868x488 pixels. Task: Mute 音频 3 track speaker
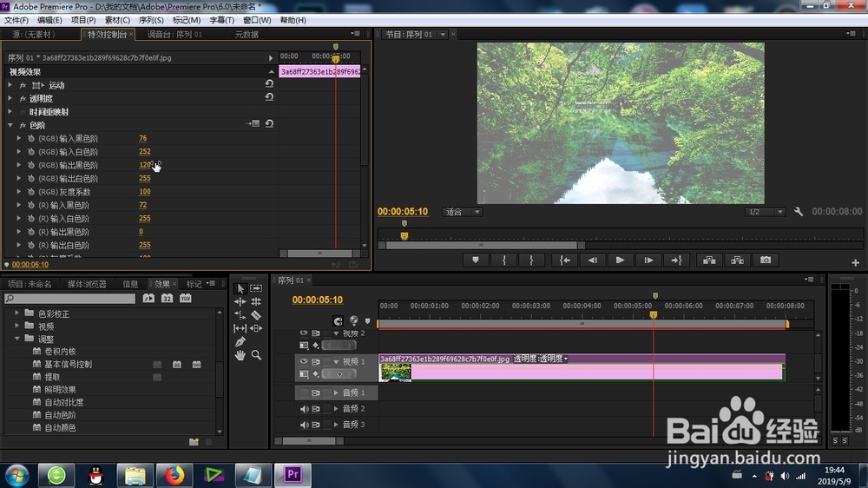pos(304,425)
